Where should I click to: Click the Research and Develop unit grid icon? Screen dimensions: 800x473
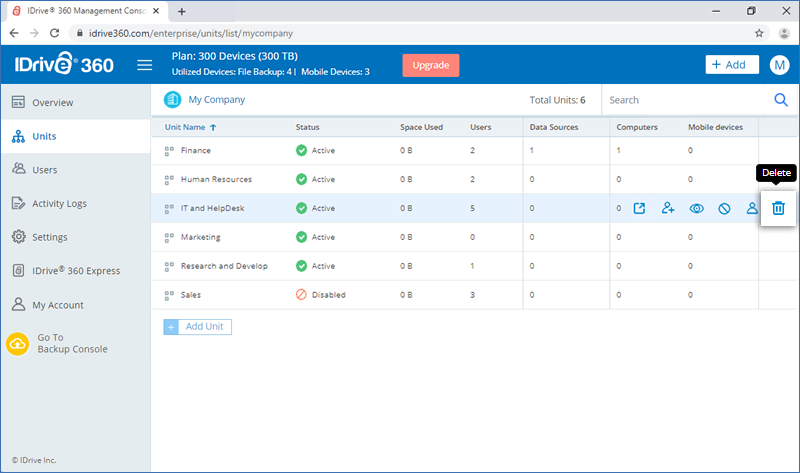tap(169, 266)
